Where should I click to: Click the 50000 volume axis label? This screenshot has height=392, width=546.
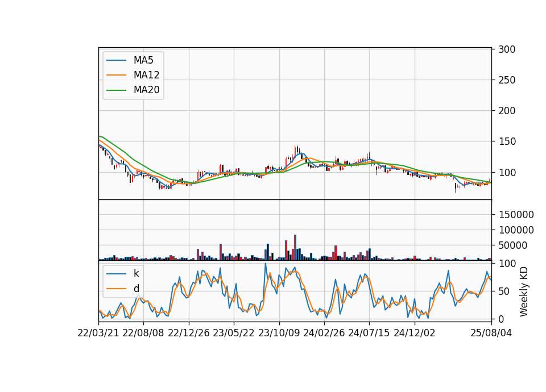tap(513, 245)
